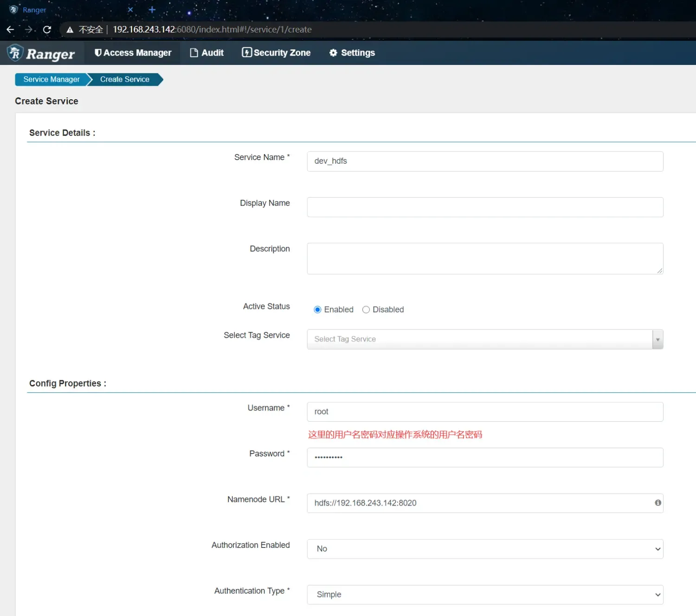Click into the Display Name field
696x616 pixels.
[484, 207]
